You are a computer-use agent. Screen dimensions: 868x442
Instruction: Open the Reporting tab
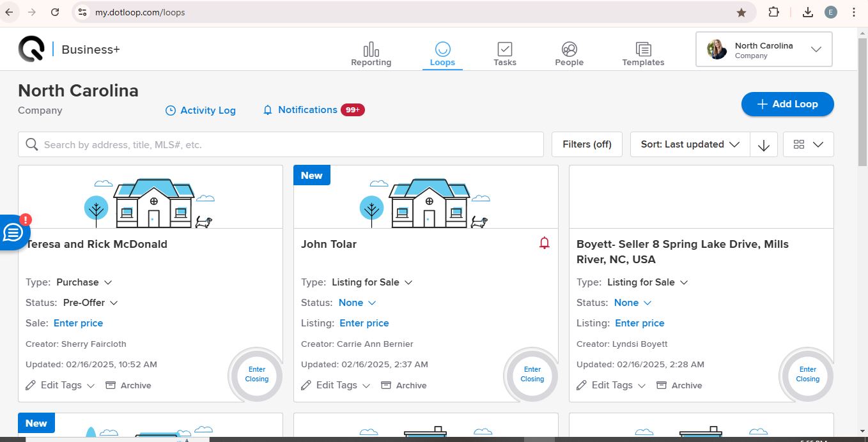371,54
